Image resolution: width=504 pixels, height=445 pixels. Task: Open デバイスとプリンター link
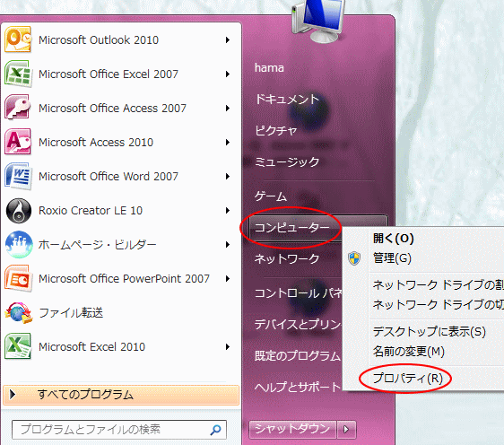(x=298, y=324)
